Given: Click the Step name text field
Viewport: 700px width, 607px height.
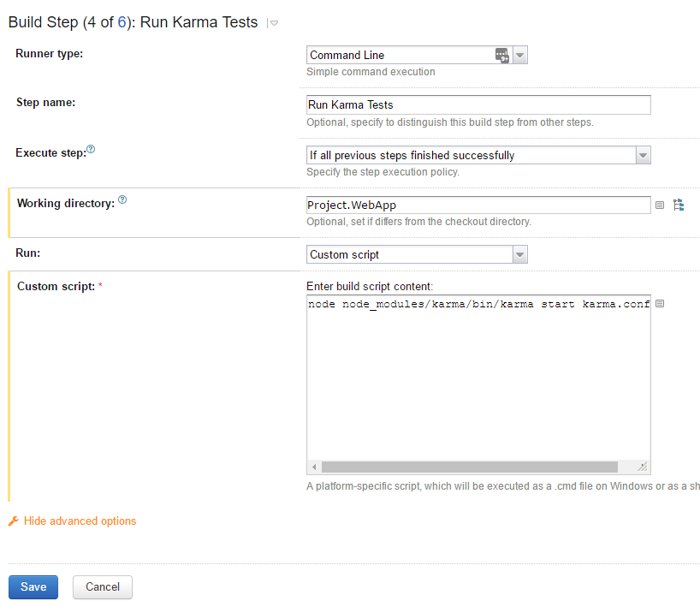Looking at the screenshot, I should pyautogui.click(x=478, y=104).
